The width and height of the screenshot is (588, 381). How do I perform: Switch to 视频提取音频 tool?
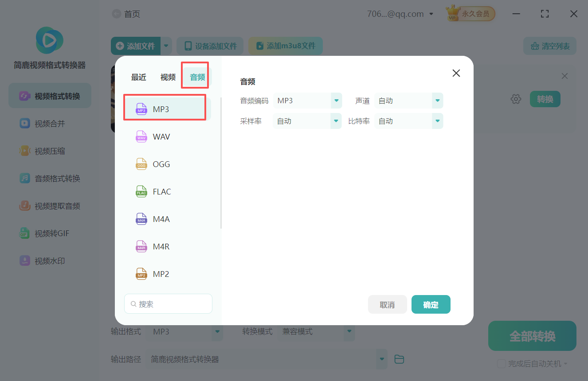coord(49,206)
